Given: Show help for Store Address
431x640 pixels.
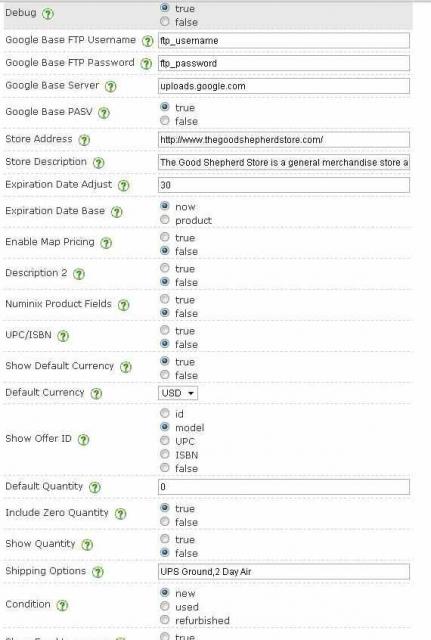Looking at the screenshot, I should (x=84, y=140).
